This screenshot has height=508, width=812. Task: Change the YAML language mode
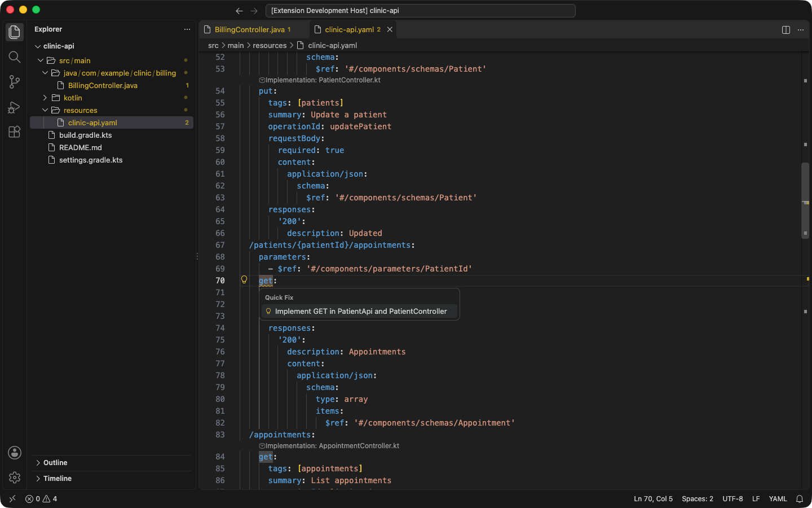778,499
